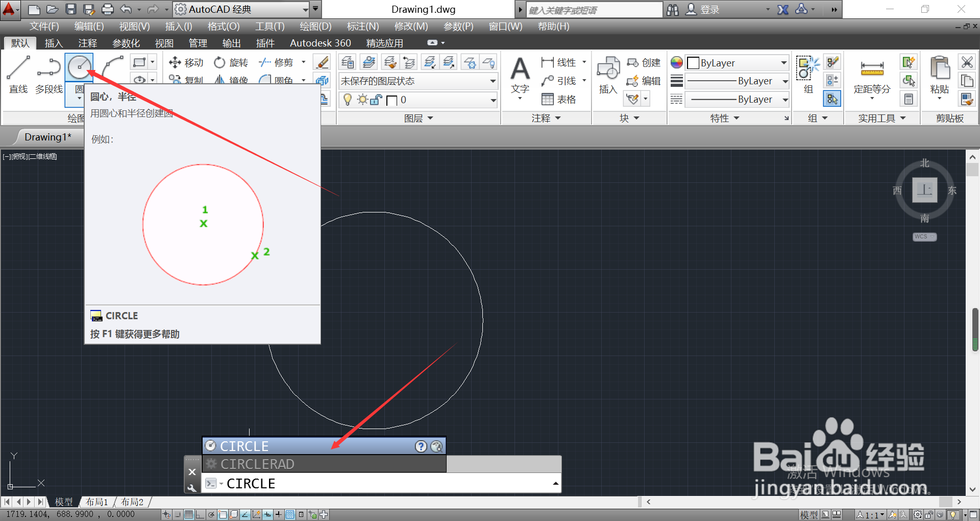Toggle ortho mode in status bar
Image resolution: width=980 pixels, height=521 pixels.
(200, 514)
